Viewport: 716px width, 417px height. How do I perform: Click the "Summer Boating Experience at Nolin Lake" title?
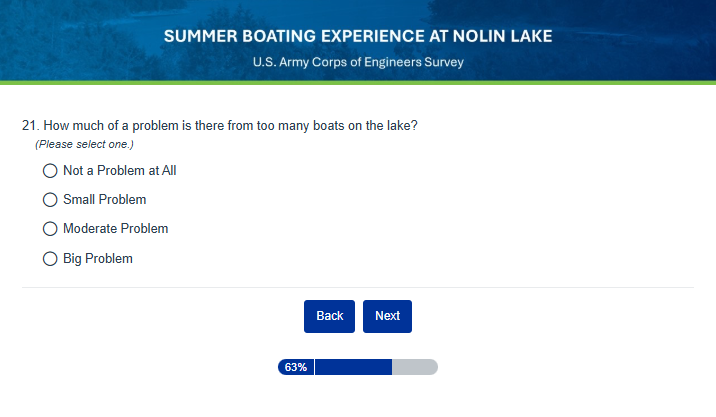tap(357, 37)
